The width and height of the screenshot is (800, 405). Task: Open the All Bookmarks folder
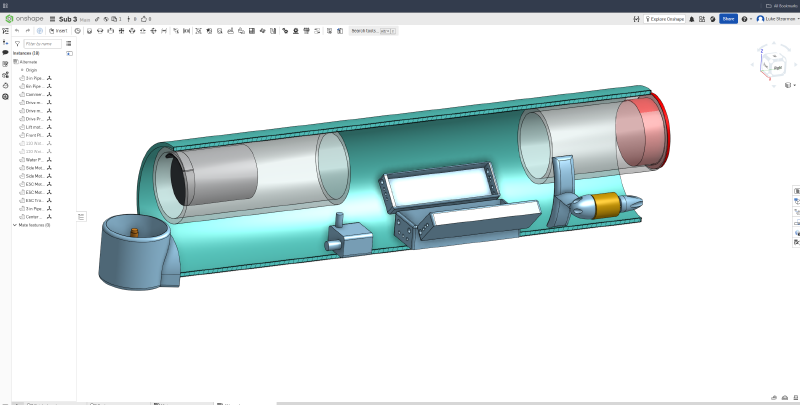782,6
